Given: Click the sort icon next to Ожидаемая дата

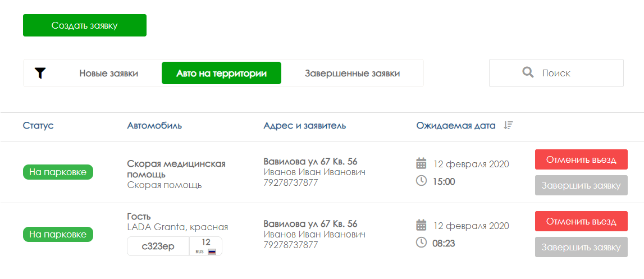Looking at the screenshot, I should (508, 125).
